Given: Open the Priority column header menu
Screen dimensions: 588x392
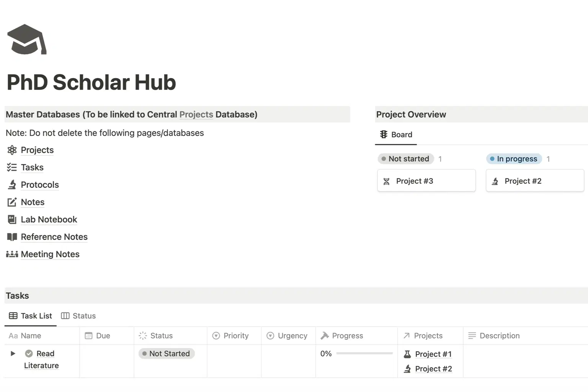Looking at the screenshot, I should (231, 336).
